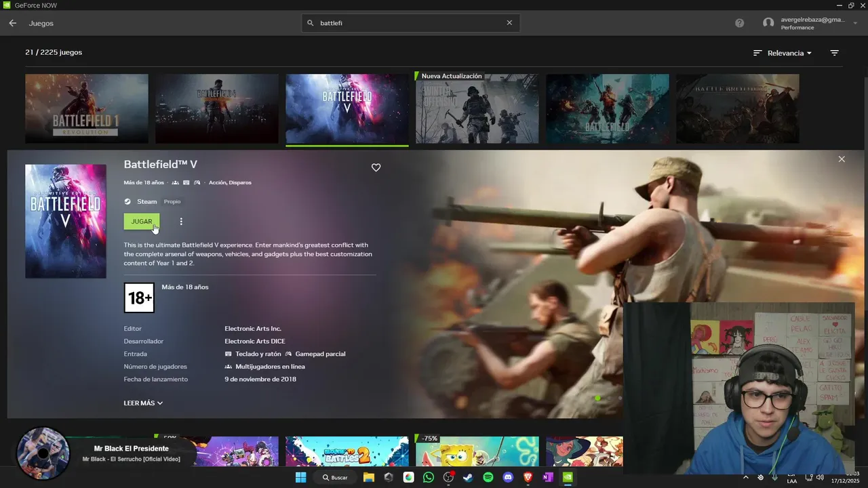Open OneNote from the taskbar
This screenshot has height=488, width=868.
(x=548, y=477)
